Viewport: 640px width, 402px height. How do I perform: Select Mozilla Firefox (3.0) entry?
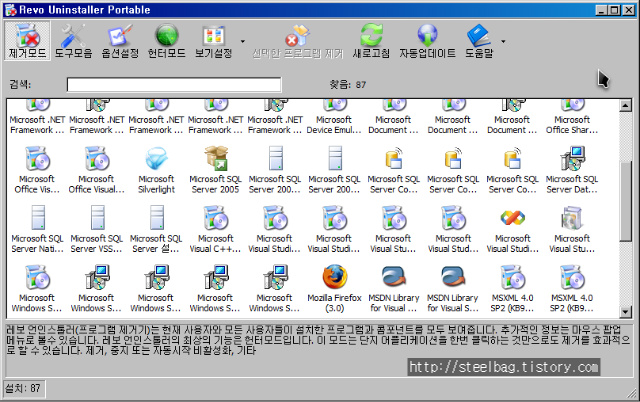[334, 289]
